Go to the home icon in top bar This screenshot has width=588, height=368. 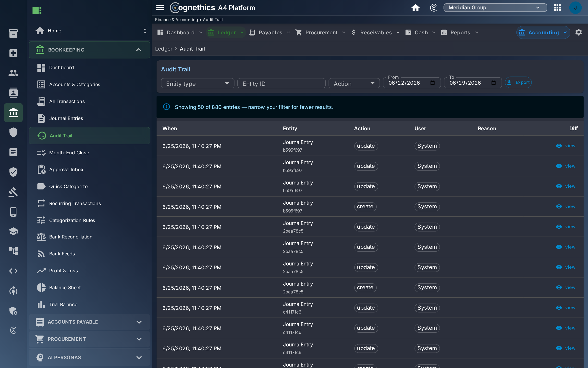[415, 8]
